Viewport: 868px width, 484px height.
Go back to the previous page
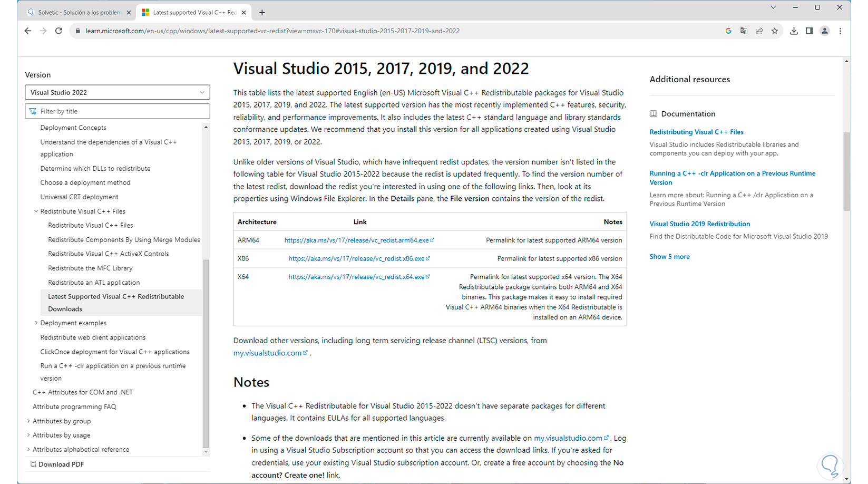point(28,31)
